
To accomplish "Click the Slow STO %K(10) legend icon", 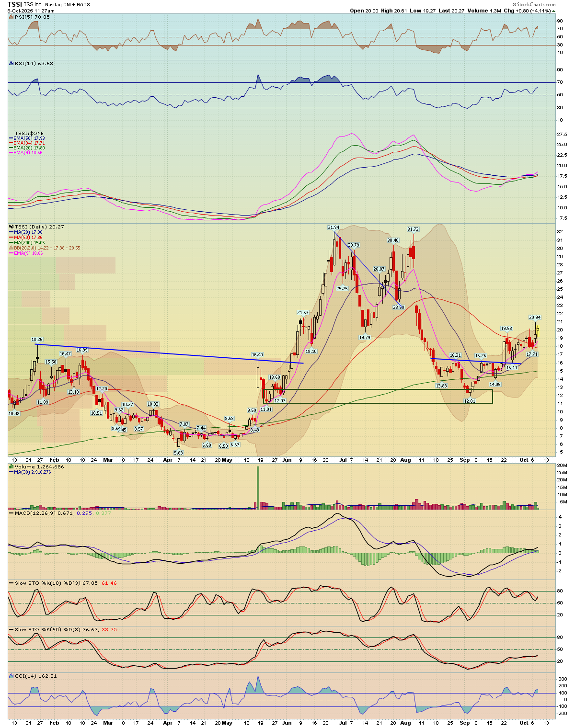I will (x=11, y=583).
